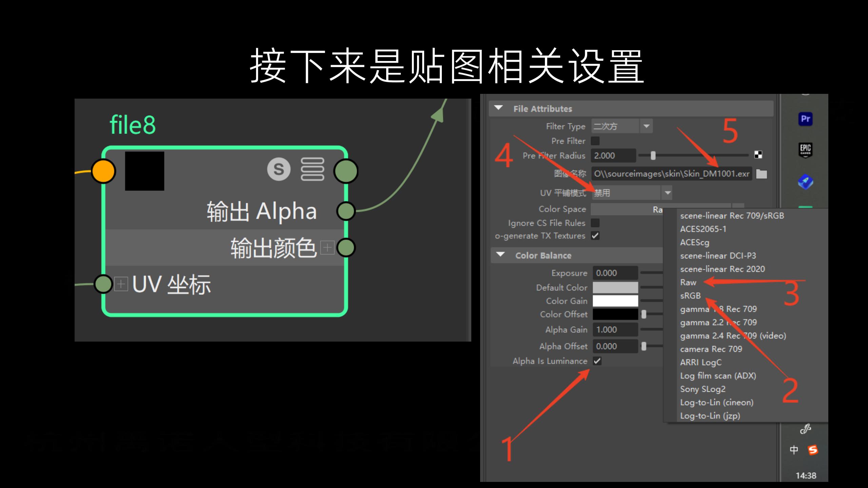This screenshot has height=488, width=868.
Task: Collapse the Color Balance section
Action: coord(500,255)
